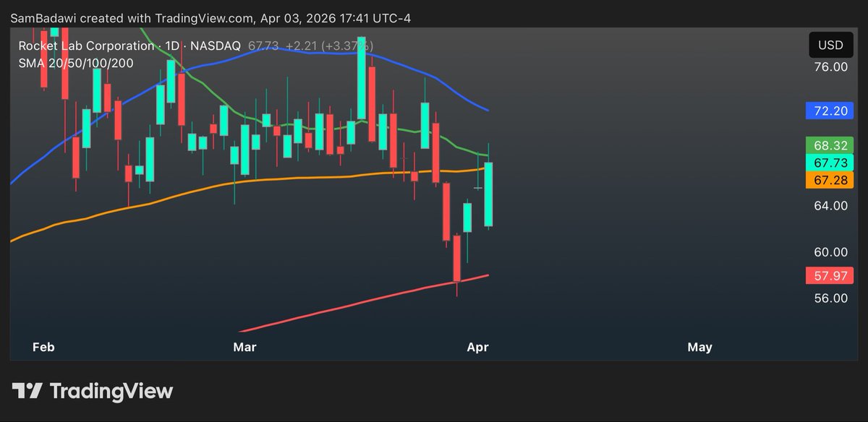
Task: Click the USD currency button
Action: [830, 46]
